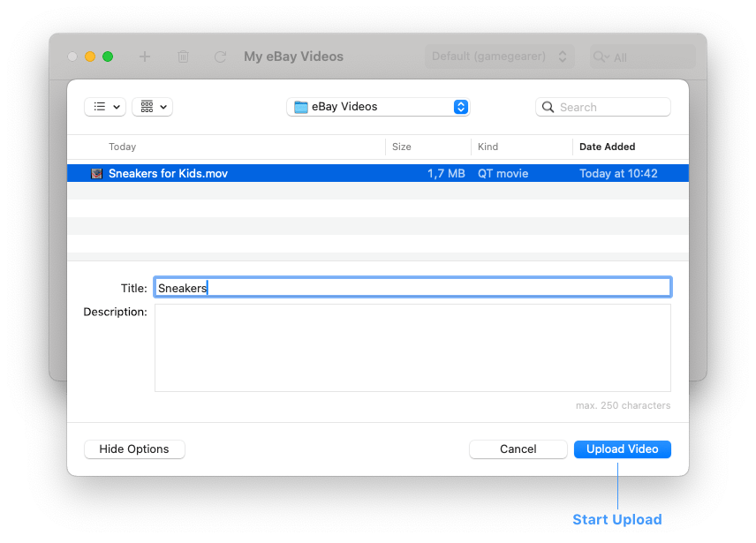
Task: Click the eBay Videos folder icon
Action: pyautogui.click(x=301, y=107)
